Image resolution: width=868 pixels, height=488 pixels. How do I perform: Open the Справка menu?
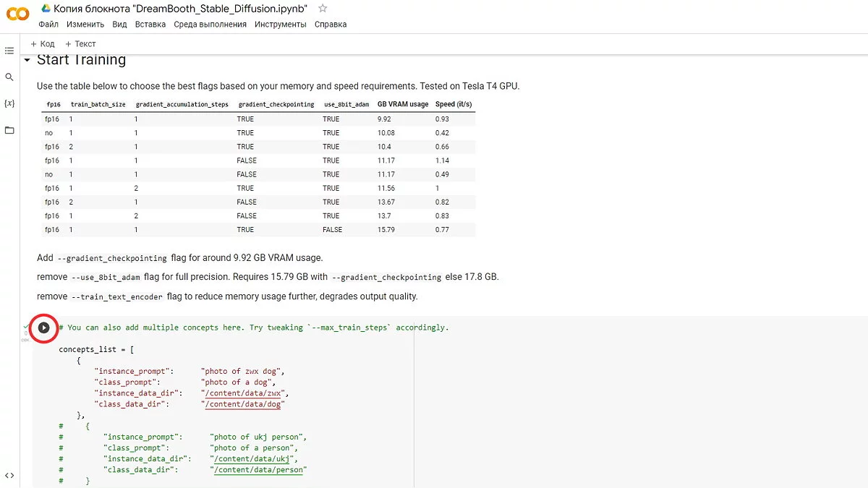(331, 25)
